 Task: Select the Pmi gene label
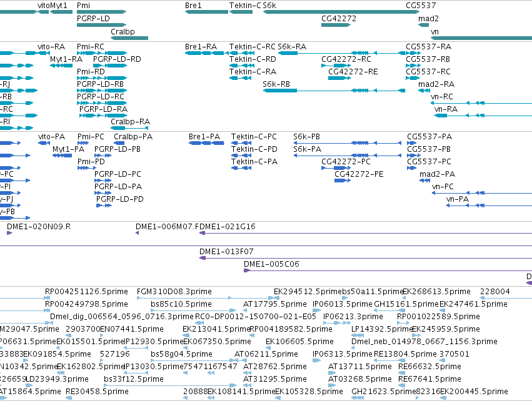click(x=84, y=6)
